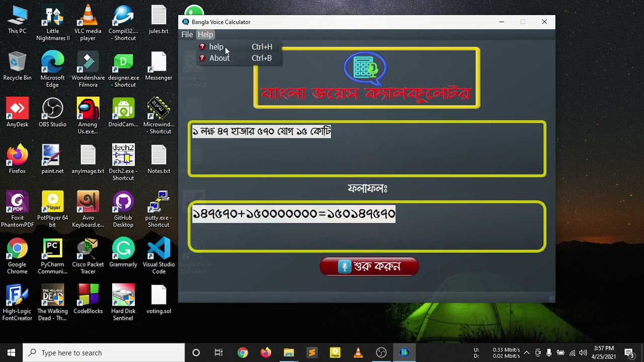This screenshot has height=362, width=644.
Task: Open Firefox from the taskbar
Action: tap(266, 353)
